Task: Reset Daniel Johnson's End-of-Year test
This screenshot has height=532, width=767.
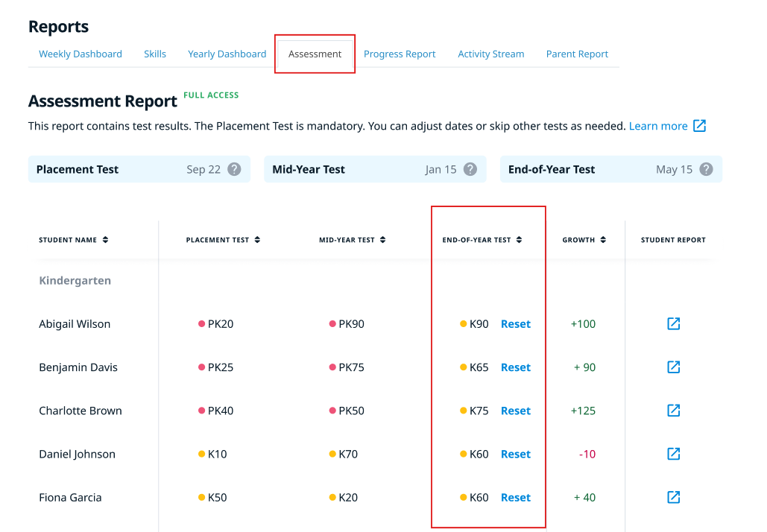Action: tap(516, 454)
